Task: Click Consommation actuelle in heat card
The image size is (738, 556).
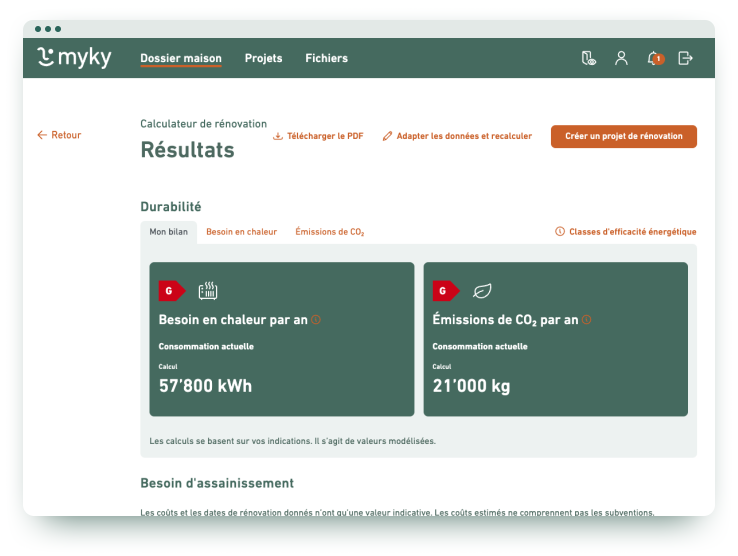Action: click(206, 346)
